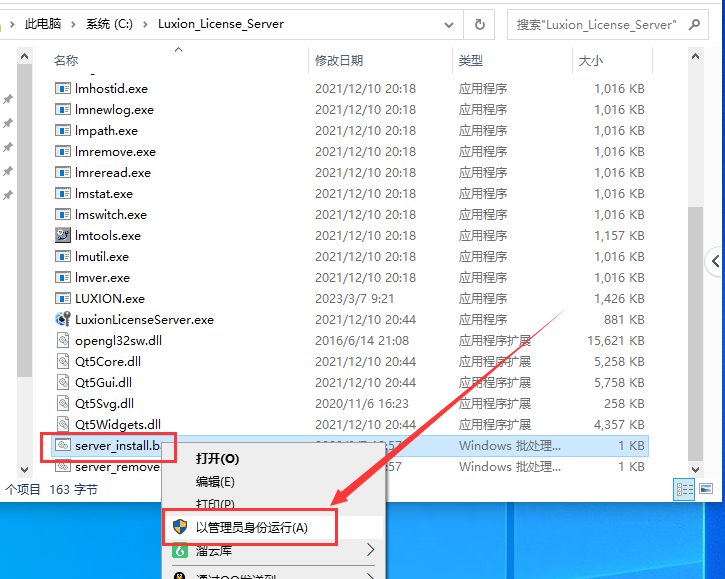This screenshot has height=579, width=725.
Task: Click the lmtools.exe application icon
Action: (62, 235)
